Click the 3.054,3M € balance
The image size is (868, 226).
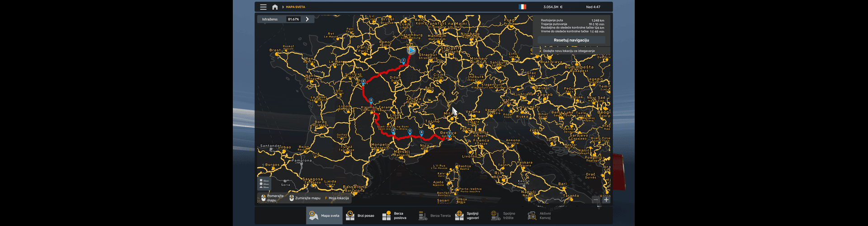point(553,7)
